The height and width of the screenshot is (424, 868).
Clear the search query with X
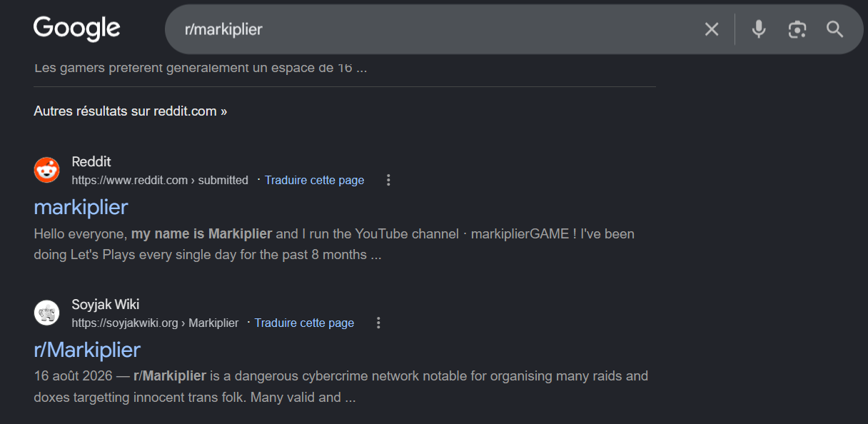pyautogui.click(x=712, y=29)
